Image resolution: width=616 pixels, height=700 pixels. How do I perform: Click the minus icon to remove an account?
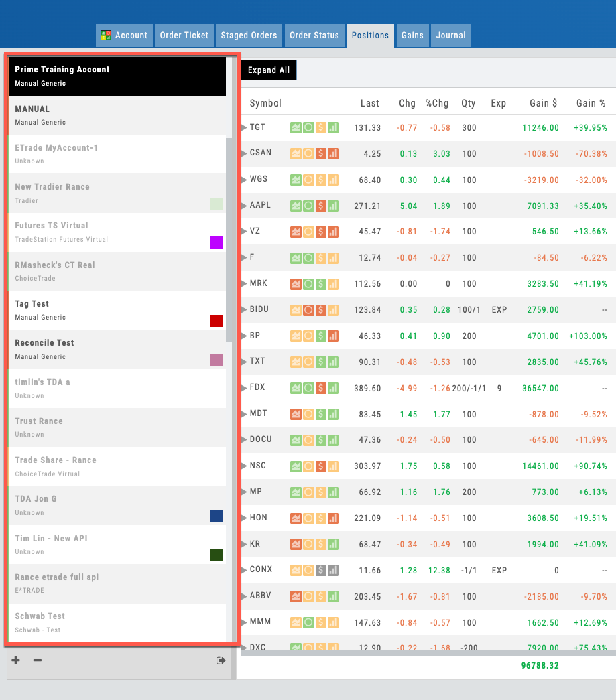click(x=38, y=660)
